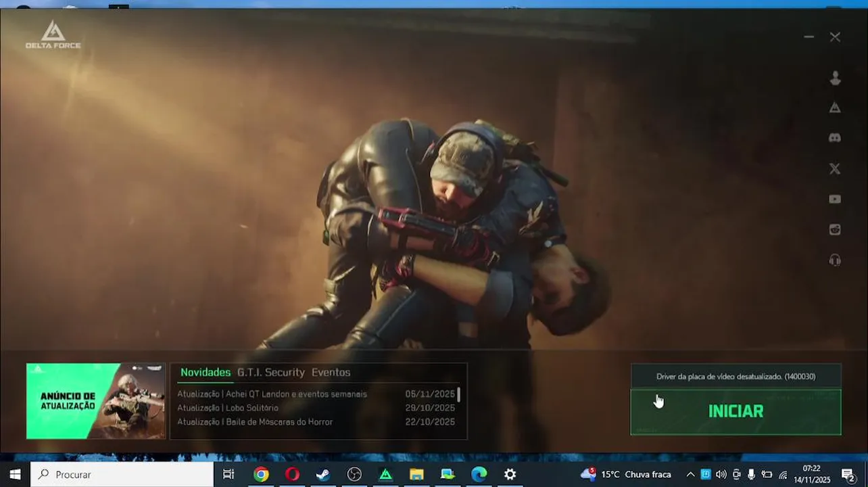Click the battery status tray icon
Viewport: 868px width, 487px height.
click(x=767, y=474)
